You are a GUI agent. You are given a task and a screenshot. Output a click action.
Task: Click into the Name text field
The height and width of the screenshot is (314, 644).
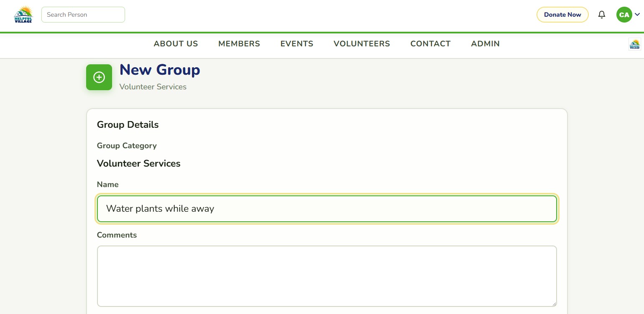tap(327, 209)
